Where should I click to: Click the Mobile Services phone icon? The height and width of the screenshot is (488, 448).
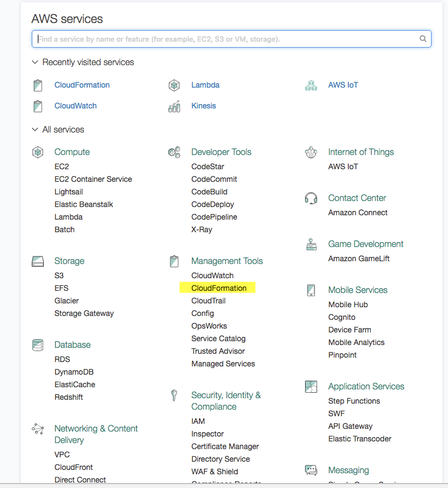311,290
